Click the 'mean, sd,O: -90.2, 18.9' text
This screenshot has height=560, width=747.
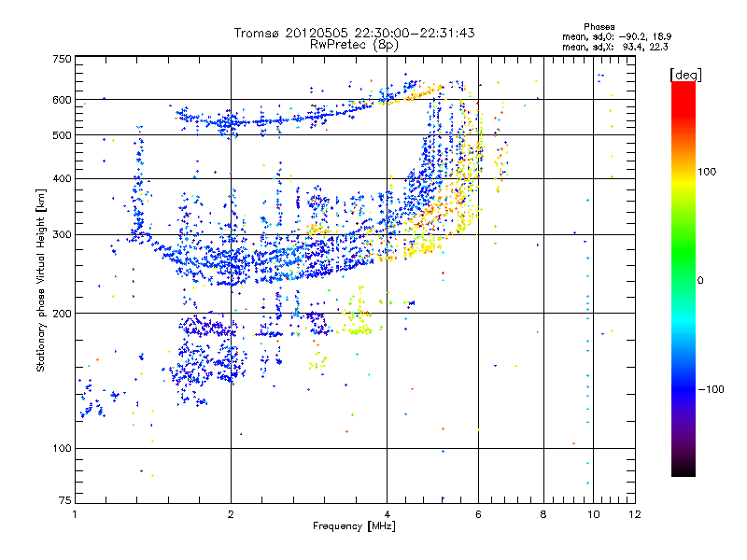click(617, 36)
